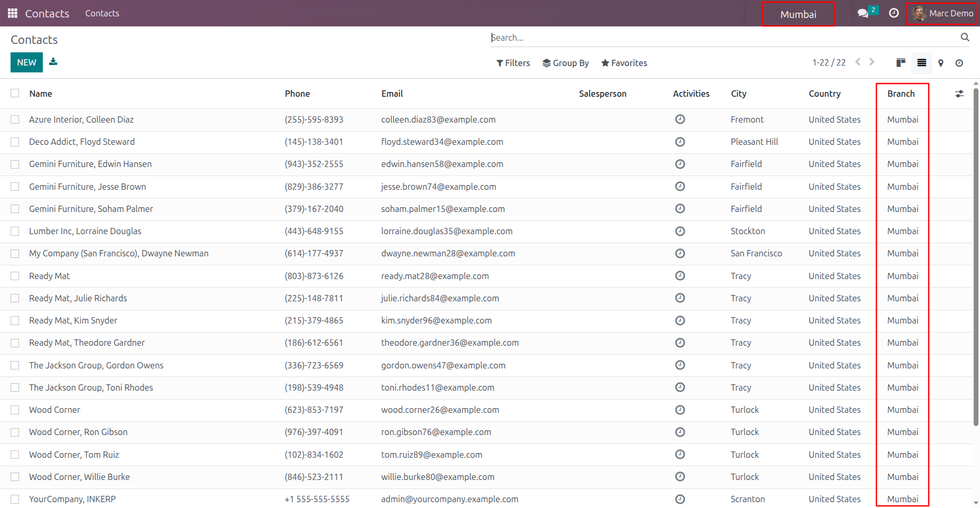
Task: Check the select-all header checkbox
Action: point(15,93)
